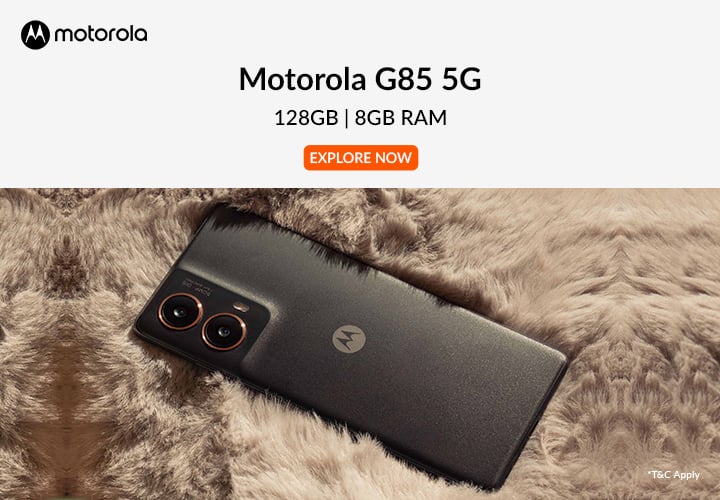Click the Motorola batwing logo icon

(35, 34)
